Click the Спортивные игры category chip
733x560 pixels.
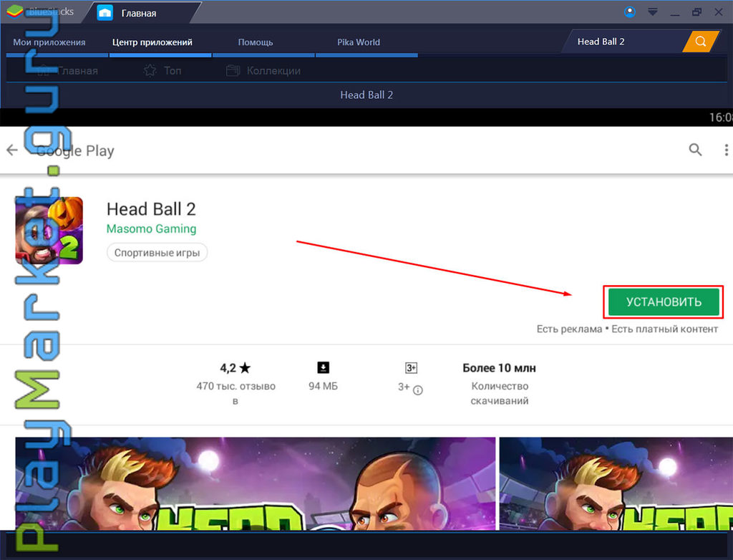pyautogui.click(x=157, y=253)
